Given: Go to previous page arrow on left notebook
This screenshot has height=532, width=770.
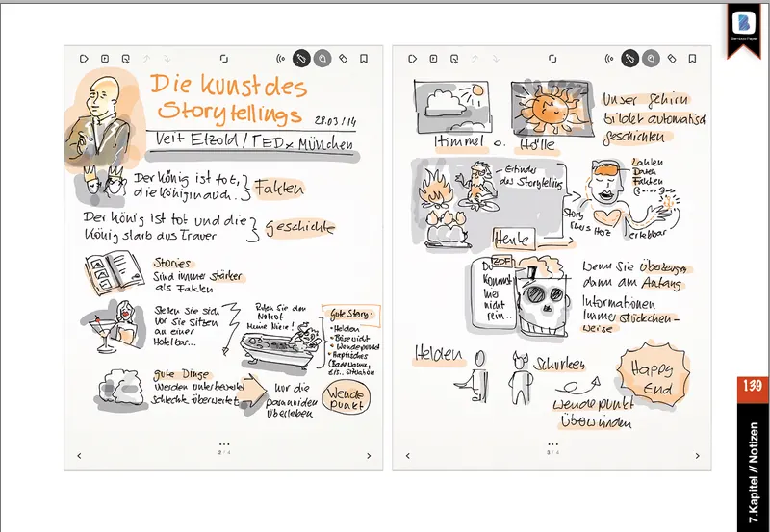Looking at the screenshot, I should (79, 456).
